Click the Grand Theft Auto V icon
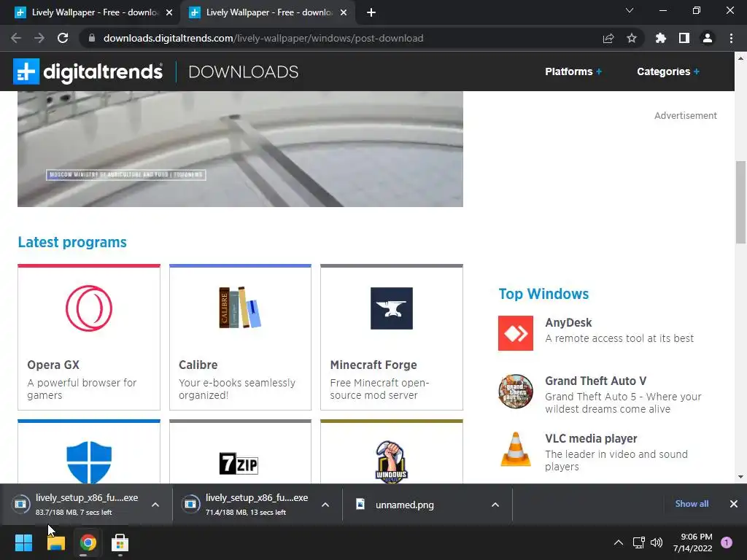Image resolution: width=747 pixels, height=560 pixels. click(516, 392)
